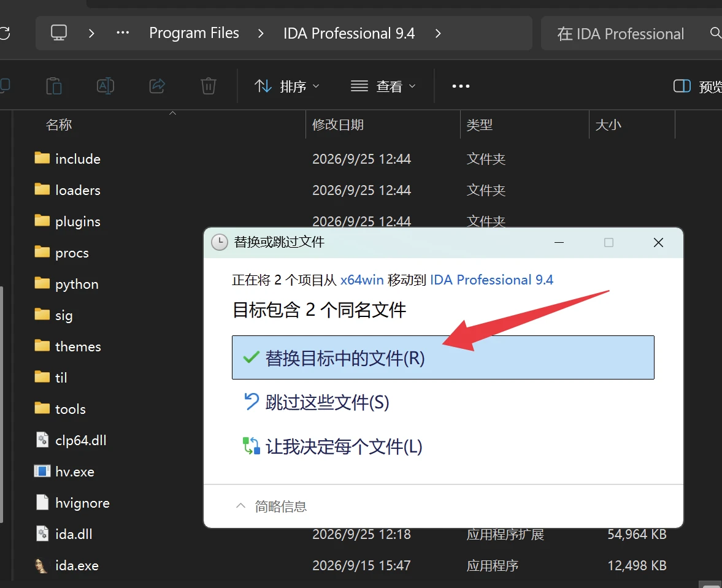This screenshot has width=722, height=588.
Task: Sort by 名称 column header
Action: [58, 124]
